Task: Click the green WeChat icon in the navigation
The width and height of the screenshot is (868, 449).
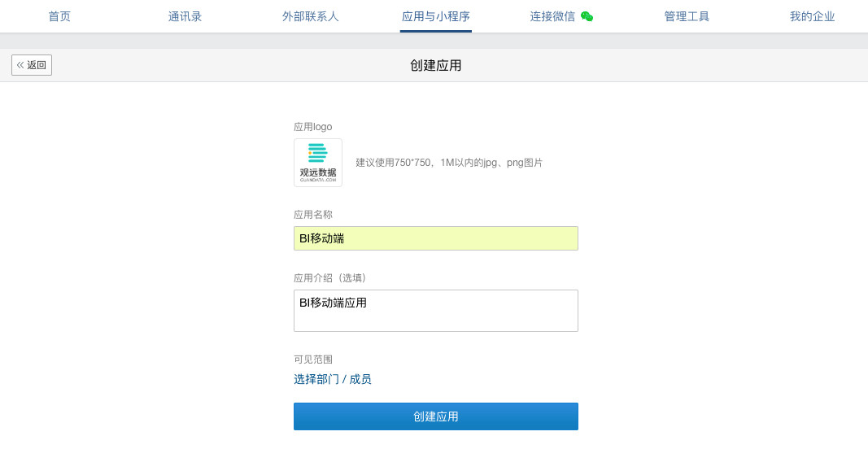Action: click(x=587, y=16)
